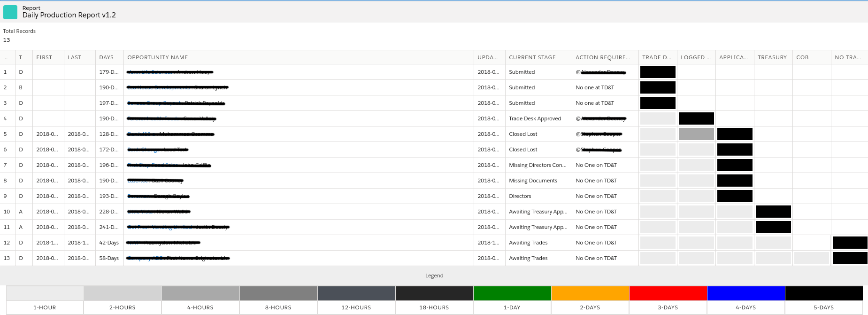Click the blue 4-DAYS legend swatch

[746, 293]
